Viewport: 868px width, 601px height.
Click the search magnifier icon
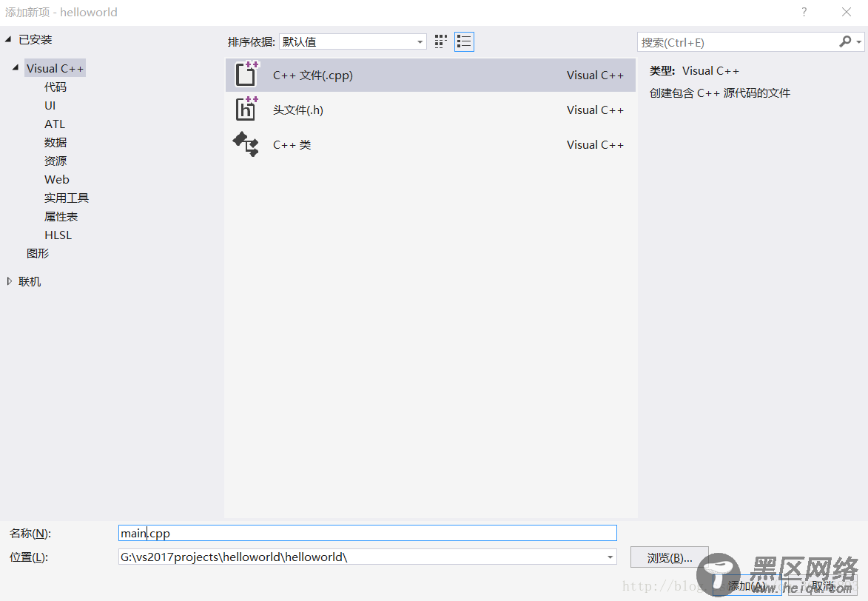point(845,41)
